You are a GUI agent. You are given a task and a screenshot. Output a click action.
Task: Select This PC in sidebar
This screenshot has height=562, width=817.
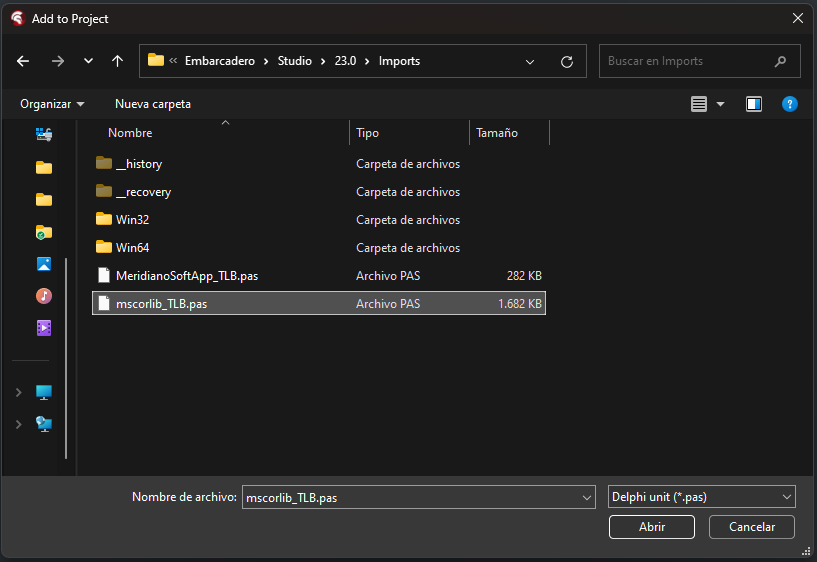[44, 392]
